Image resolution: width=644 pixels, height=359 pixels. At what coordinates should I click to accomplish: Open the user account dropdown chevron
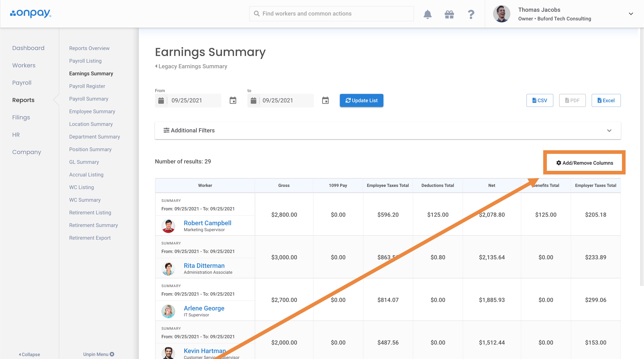[631, 14]
